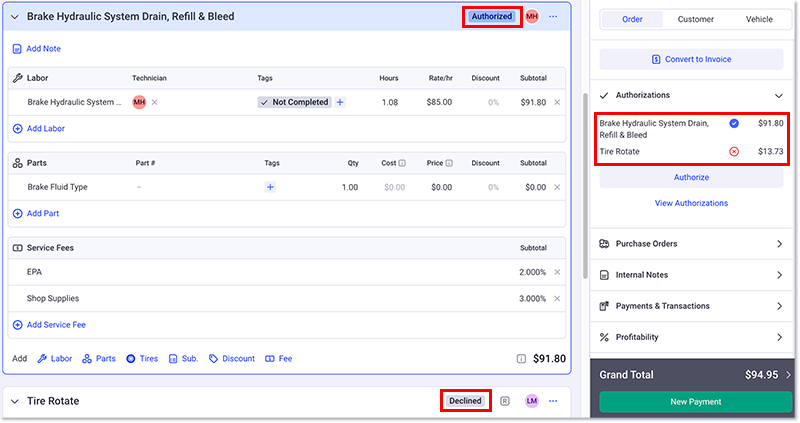Edit the Brake Fluid Type quantity 1.00

tap(350, 187)
